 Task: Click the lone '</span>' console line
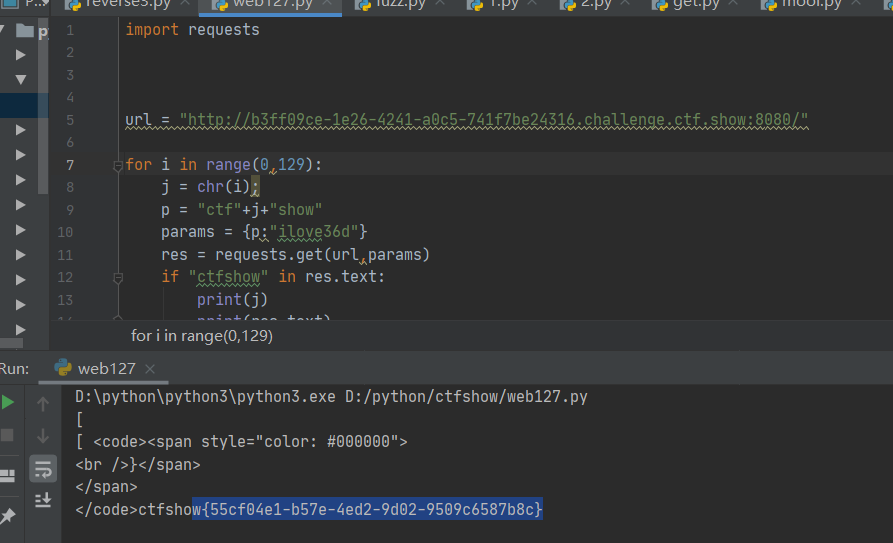tap(106, 487)
